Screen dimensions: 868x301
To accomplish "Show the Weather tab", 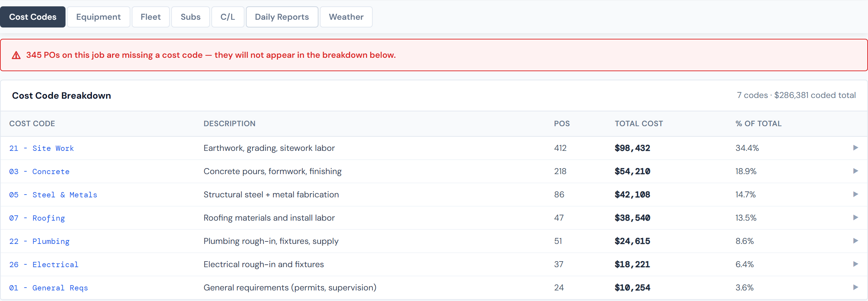I will 346,17.
